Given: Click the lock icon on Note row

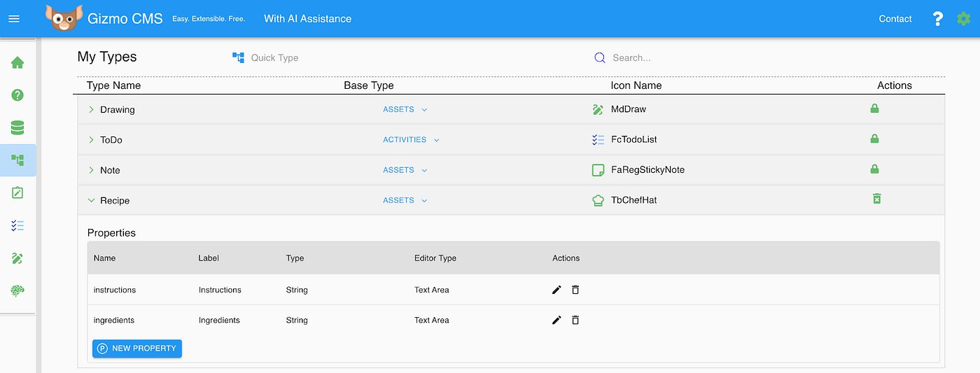Looking at the screenshot, I should (874, 169).
